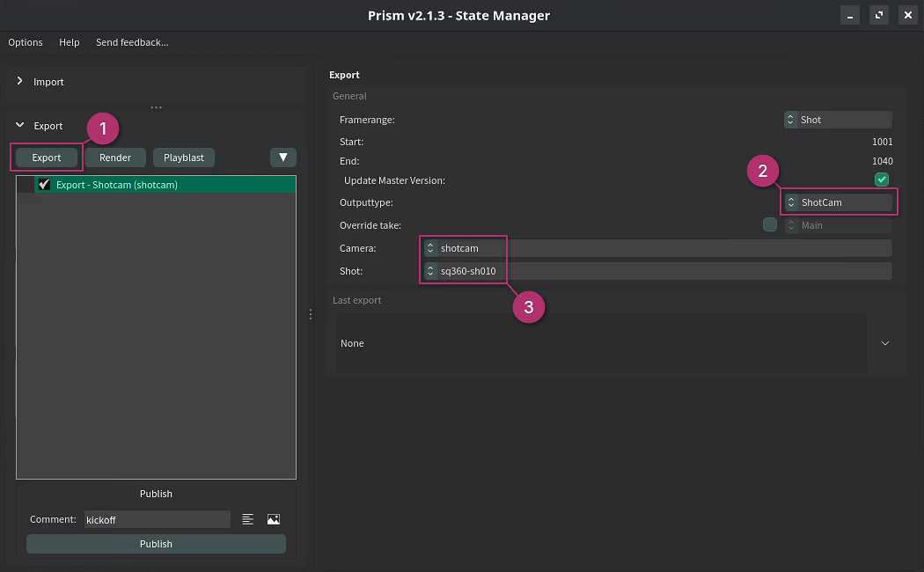
Task: Click the vertical panel splitter handle dots
Action: pyautogui.click(x=311, y=314)
